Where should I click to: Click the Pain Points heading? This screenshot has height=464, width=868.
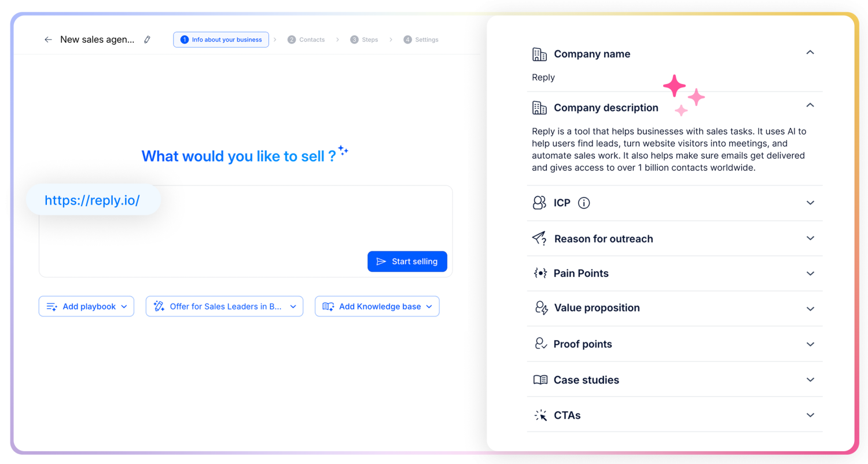pyautogui.click(x=581, y=273)
